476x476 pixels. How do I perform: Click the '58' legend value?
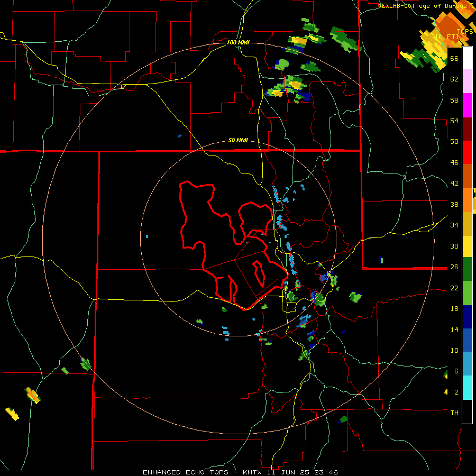454,100
